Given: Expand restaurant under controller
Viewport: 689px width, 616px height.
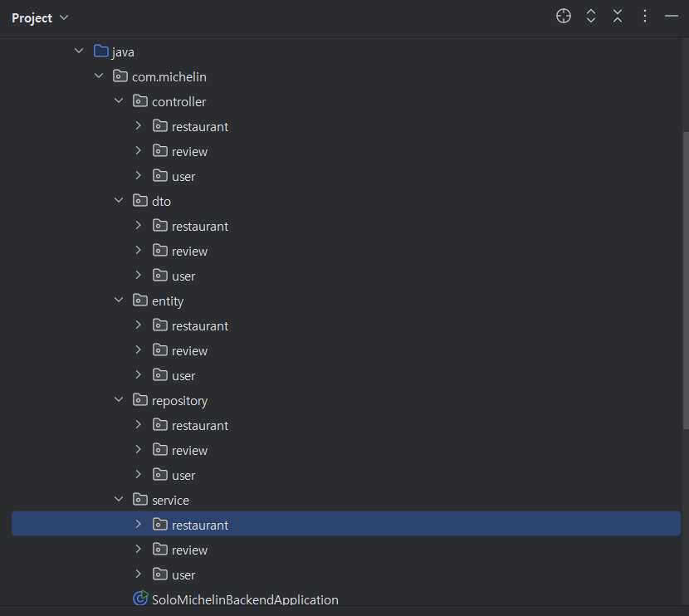Looking at the screenshot, I should (x=139, y=125).
